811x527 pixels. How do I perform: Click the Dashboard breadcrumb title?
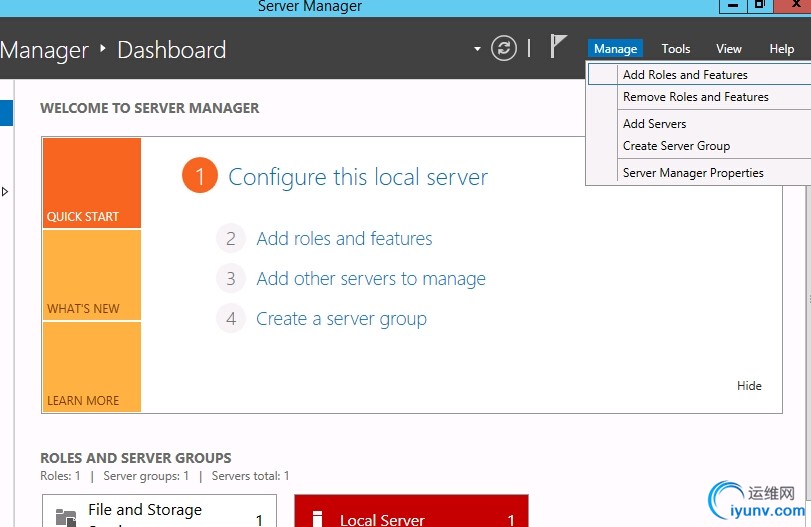click(172, 50)
